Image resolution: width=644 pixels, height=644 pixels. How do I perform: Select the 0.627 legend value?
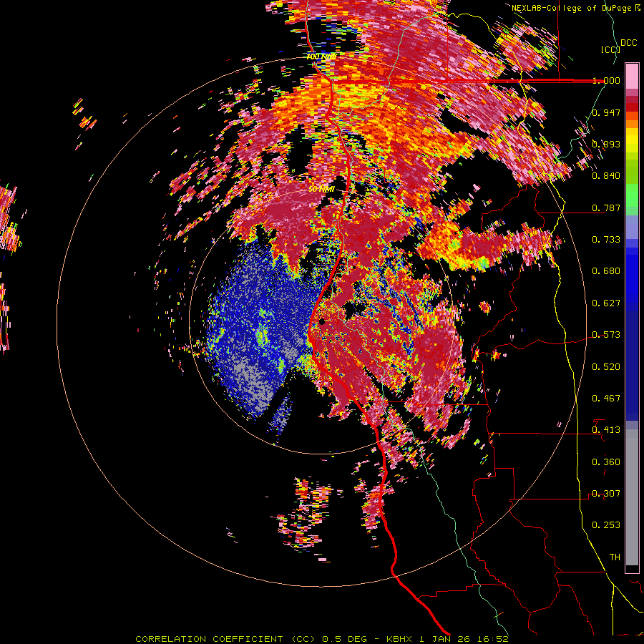point(606,303)
